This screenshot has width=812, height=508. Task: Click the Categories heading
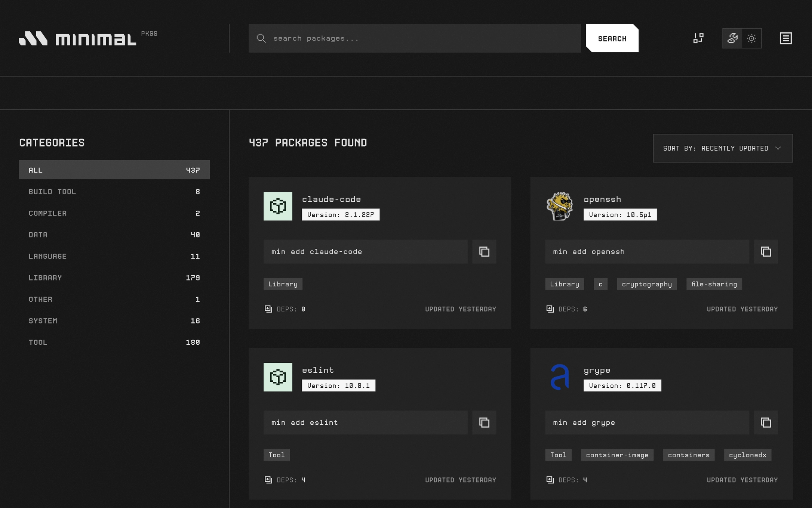[x=52, y=143]
